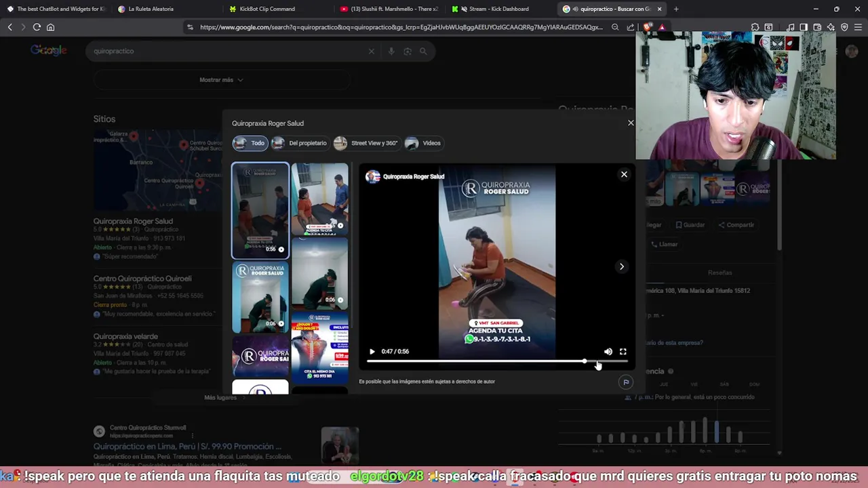This screenshot has height=488, width=868.
Task: Search by image with the lens icon
Action: click(x=407, y=52)
